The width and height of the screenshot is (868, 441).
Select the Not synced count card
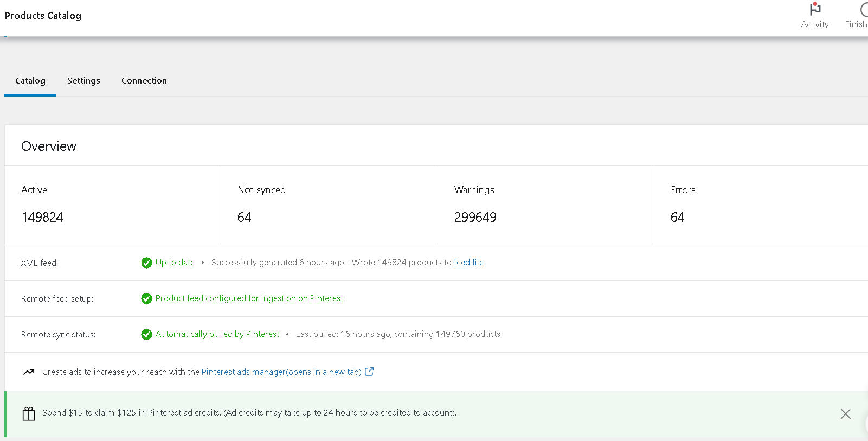pyautogui.click(x=329, y=205)
